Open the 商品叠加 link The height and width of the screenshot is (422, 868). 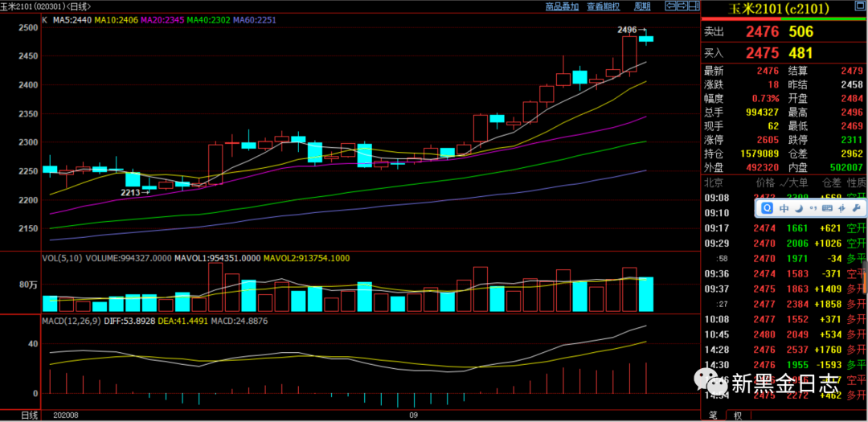(x=562, y=6)
